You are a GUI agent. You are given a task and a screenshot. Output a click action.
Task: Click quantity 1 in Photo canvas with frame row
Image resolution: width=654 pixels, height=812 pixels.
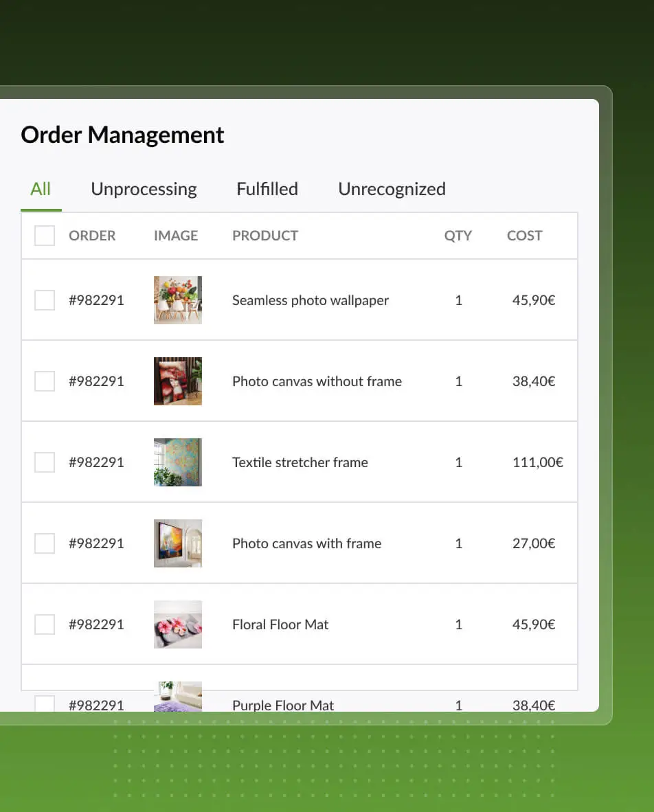pyautogui.click(x=458, y=543)
